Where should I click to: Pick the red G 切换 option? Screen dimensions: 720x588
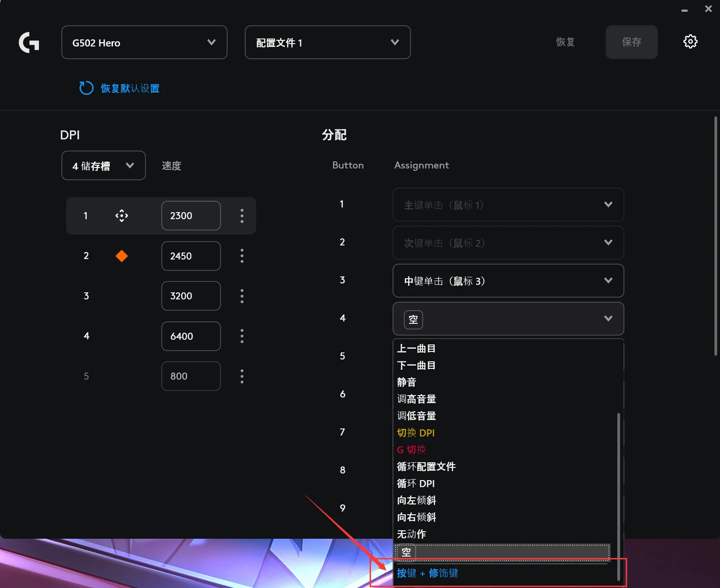pos(411,450)
